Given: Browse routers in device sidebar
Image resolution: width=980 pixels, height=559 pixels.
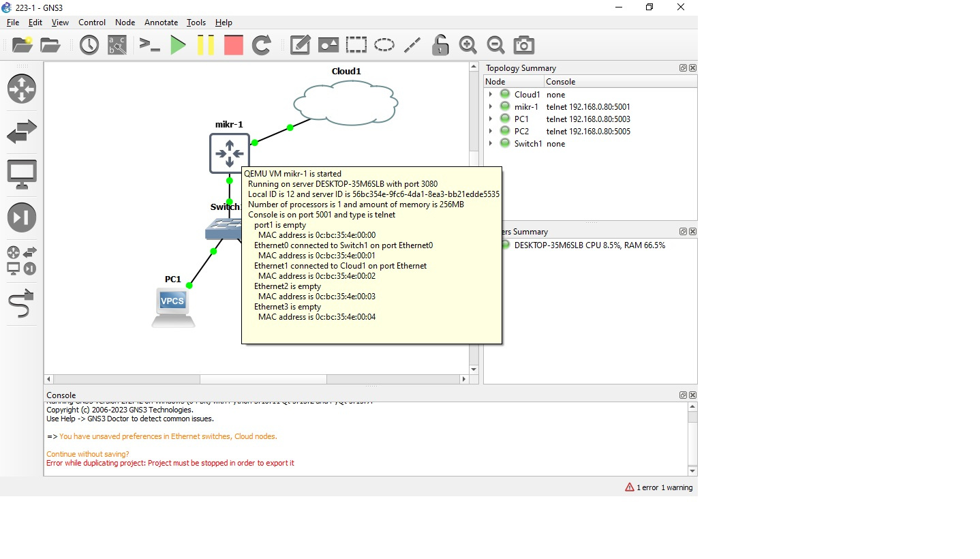Looking at the screenshot, I should tap(22, 89).
